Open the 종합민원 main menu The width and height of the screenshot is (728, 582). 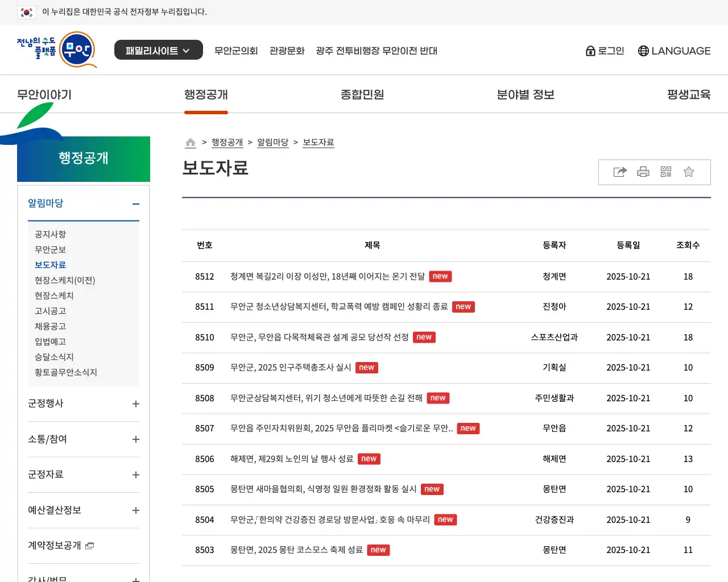tap(362, 94)
